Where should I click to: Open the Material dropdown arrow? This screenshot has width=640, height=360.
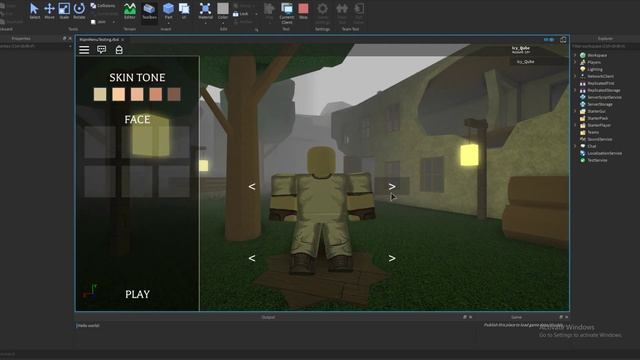205,22
